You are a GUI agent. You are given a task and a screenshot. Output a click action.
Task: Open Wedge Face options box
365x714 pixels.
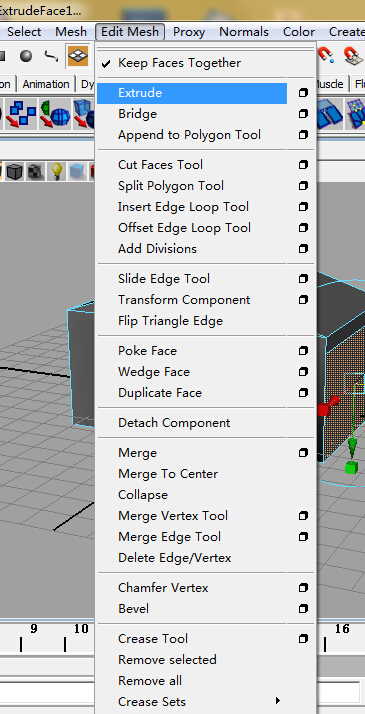(x=303, y=372)
